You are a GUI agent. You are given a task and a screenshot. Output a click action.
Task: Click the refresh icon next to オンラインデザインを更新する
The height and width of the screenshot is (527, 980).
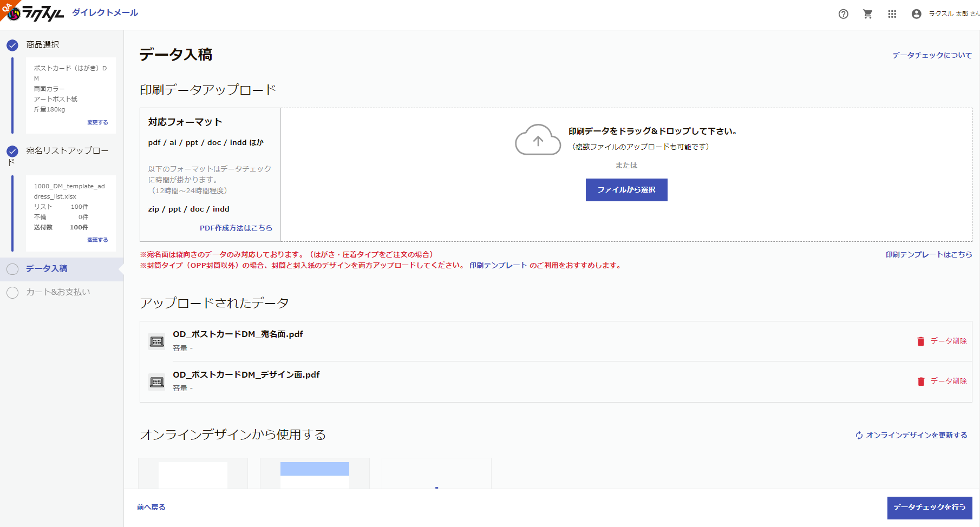coord(859,435)
